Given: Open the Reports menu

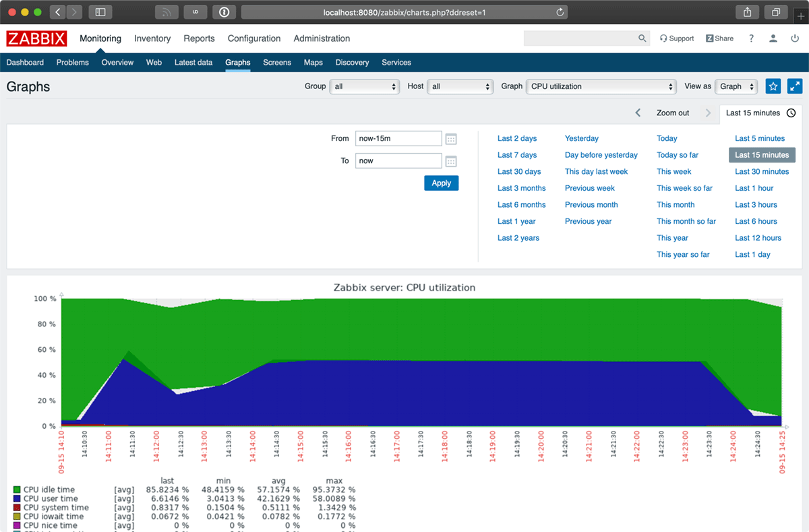Looking at the screenshot, I should [199, 38].
